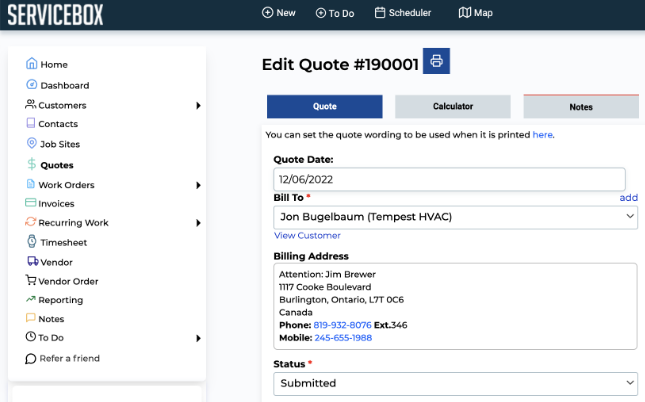Open To Do from the top bar
This screenshot has height=402, width=645.
click(335, 13)
